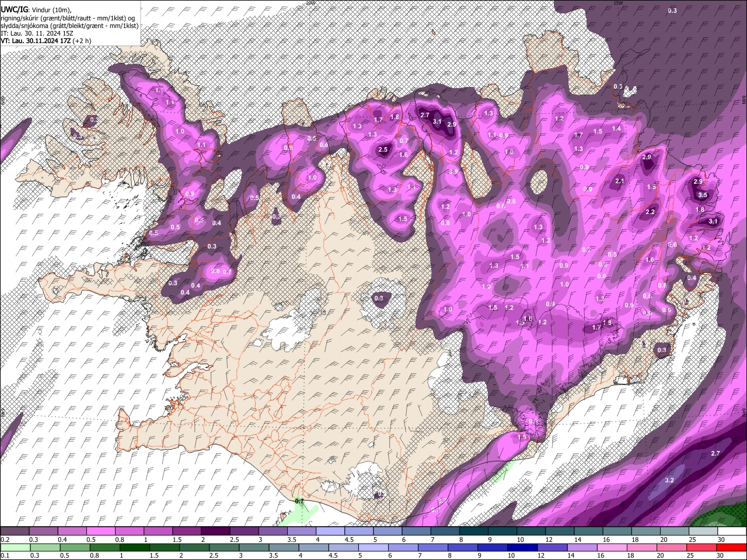
Task: Click the 0.7 value on the south coast
Action: tap(299, 501)
